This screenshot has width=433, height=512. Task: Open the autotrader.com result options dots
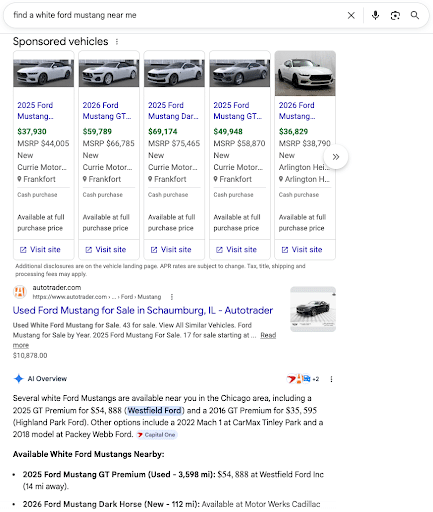point(172,297)
